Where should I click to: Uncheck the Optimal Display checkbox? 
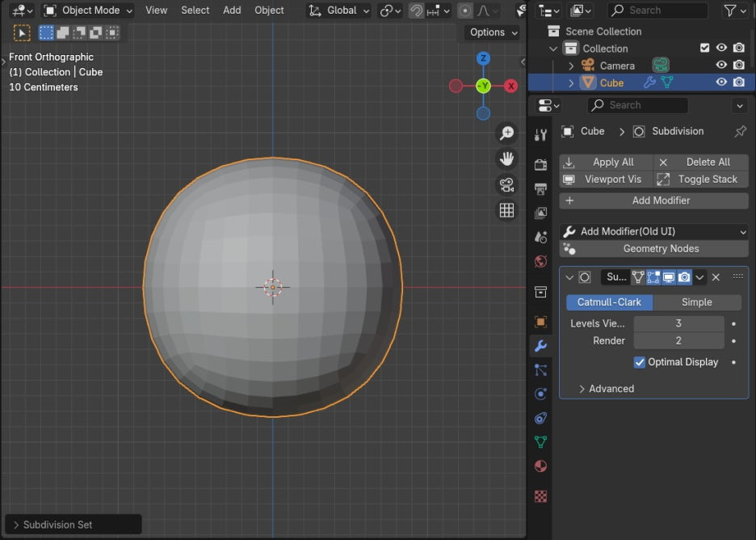[x=640, y=362]
